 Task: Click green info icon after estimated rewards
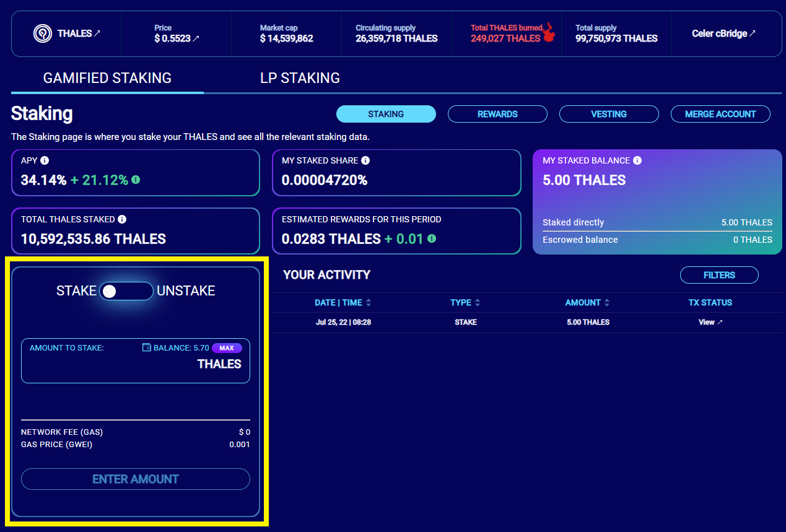coord(432,238)
